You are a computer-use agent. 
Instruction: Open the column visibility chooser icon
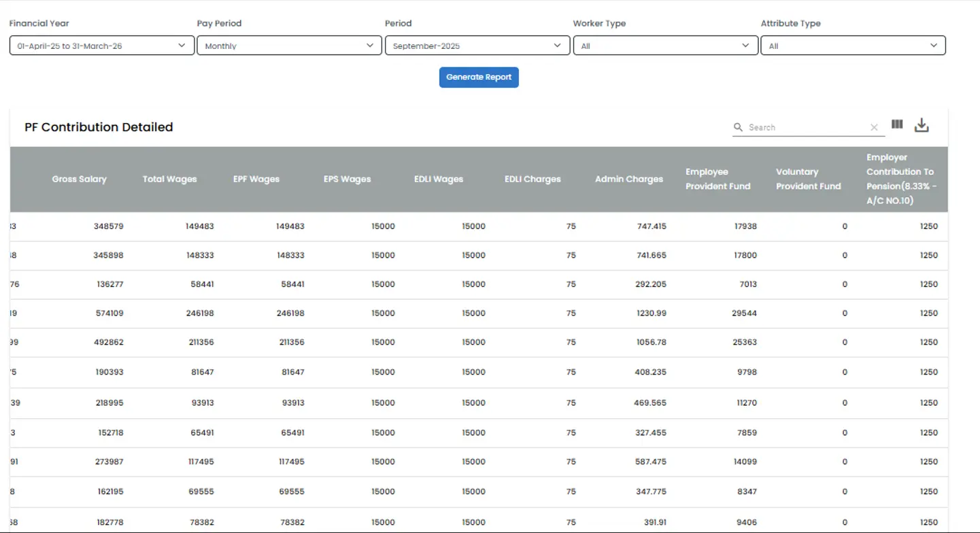click(x=896, y=124)
